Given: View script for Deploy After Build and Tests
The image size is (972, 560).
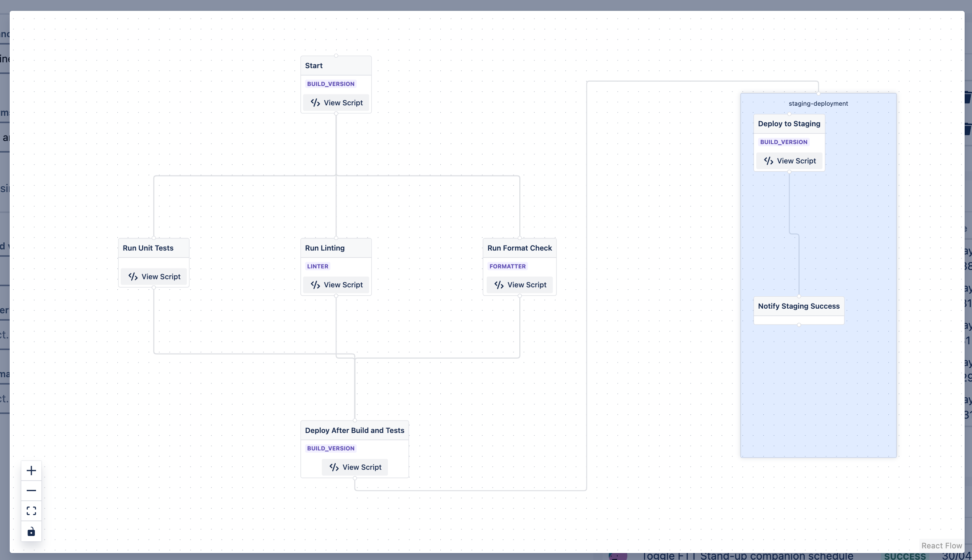Looking at the screenshot, I should [355, 467].
